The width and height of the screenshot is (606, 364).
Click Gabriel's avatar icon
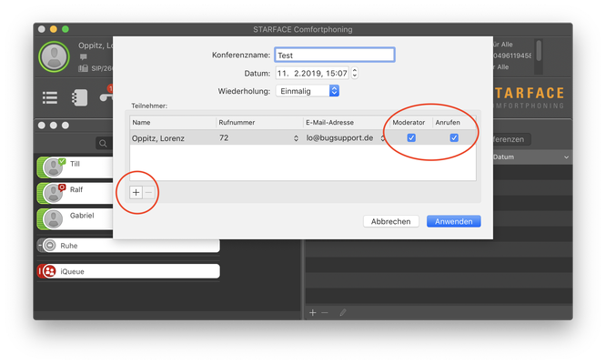point(54,219)
